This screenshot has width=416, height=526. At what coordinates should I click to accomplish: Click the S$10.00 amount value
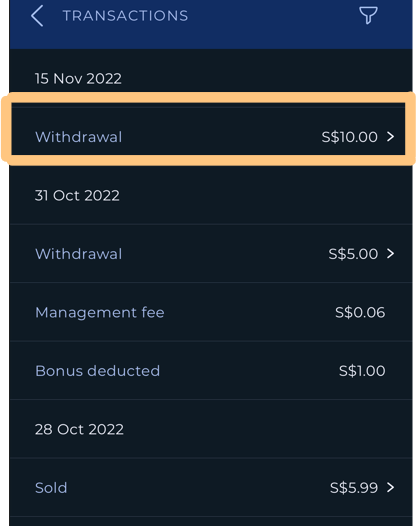[350, 137]
